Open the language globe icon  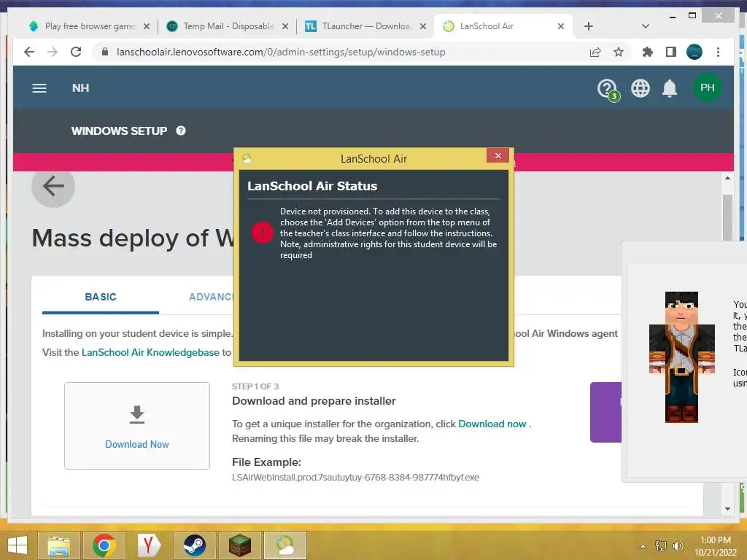pyautogui.click(x=640, y=88)
